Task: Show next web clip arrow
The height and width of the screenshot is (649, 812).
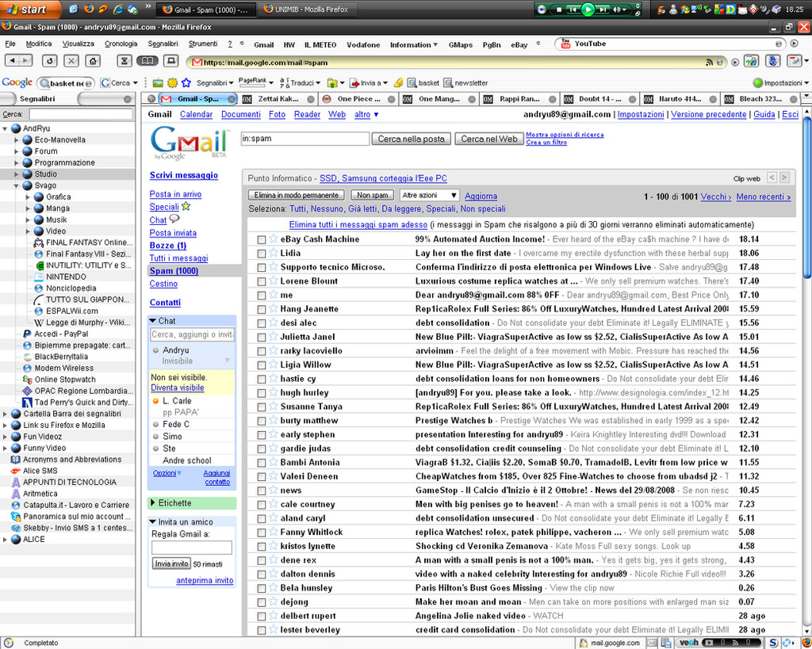Action: pos(784,178)
